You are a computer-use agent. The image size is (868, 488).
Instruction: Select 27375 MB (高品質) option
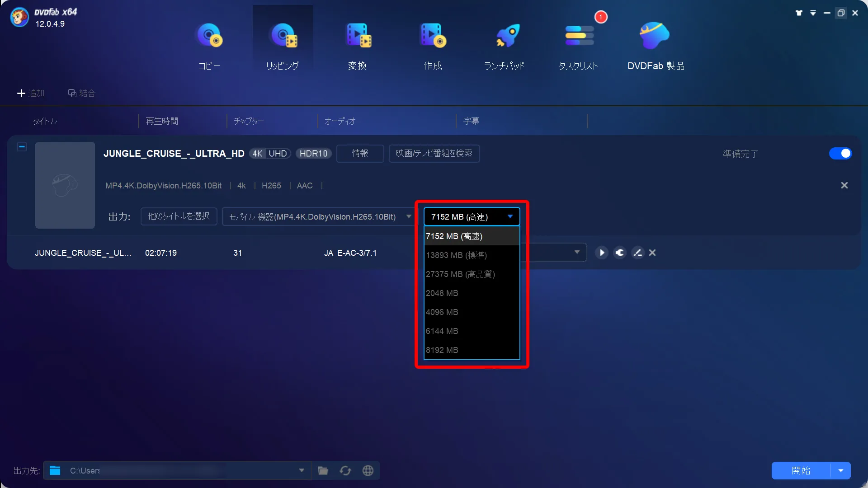click(x=472, y=274)
